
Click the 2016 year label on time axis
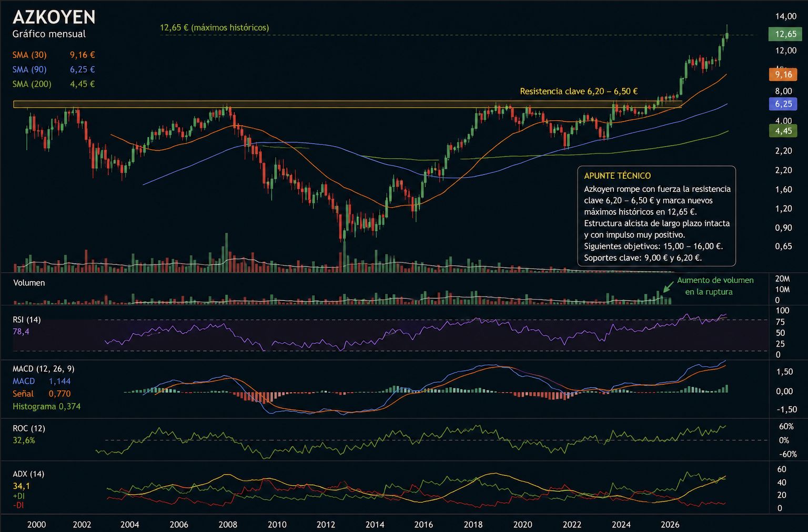click(424, 525)
